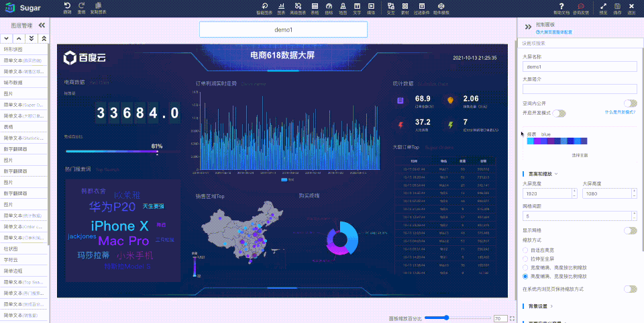Open the map (地图) component icon

point(343,6)
